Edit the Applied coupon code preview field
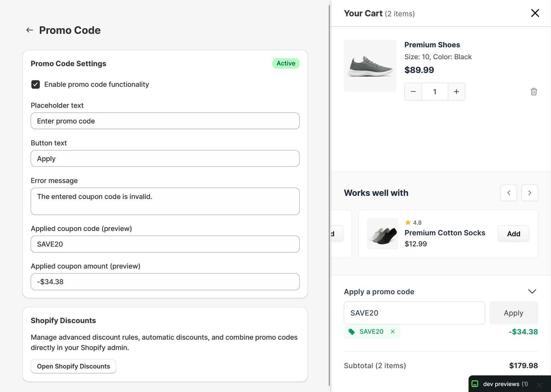 pyautogui.click(x=165, y=244)
